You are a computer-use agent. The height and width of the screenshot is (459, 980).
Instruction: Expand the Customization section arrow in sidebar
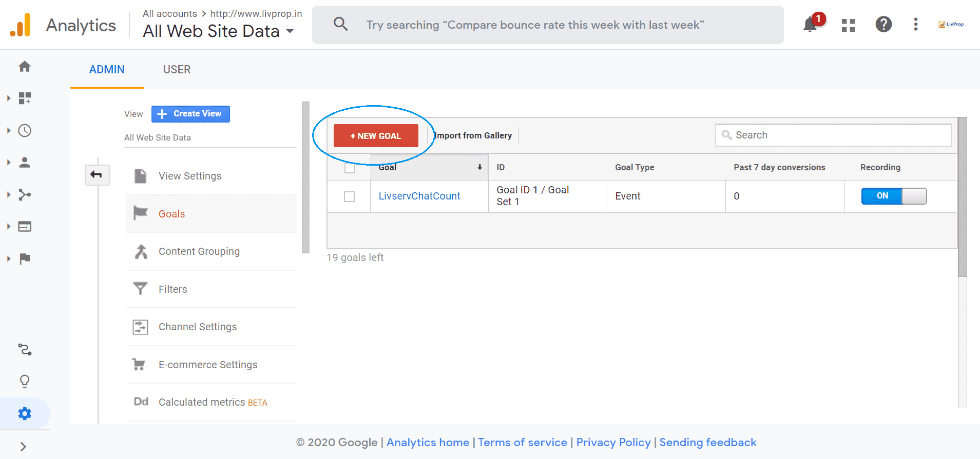pos(9,98)
